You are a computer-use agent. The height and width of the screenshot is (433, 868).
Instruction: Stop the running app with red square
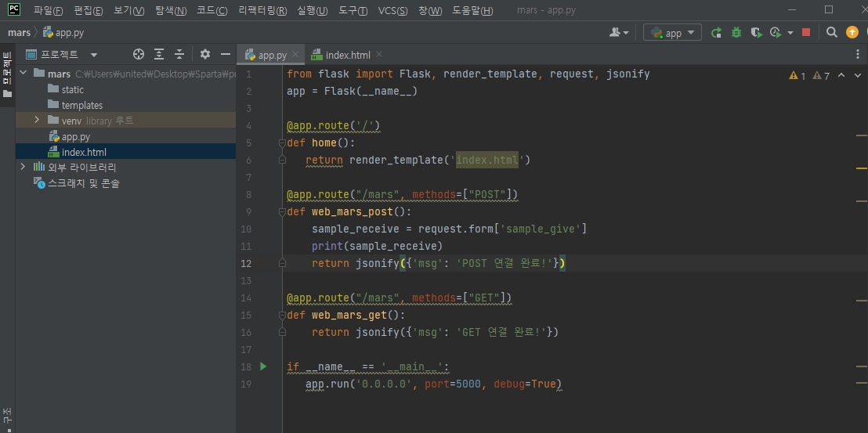[806, 33]
